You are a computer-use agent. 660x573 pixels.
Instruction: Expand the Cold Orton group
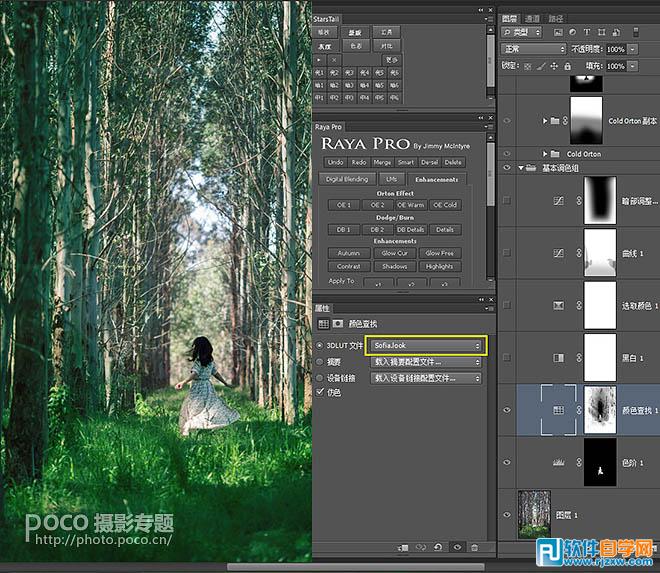point(545,154)
